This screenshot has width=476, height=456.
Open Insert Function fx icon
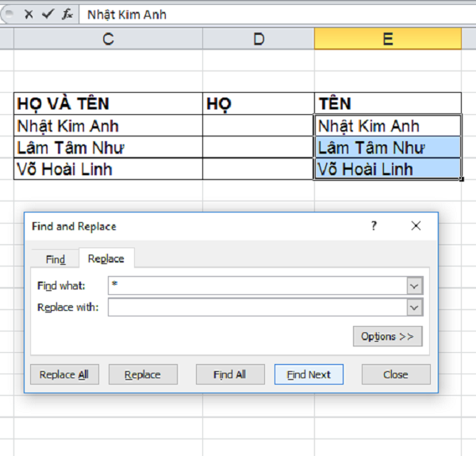click(x=67, y=14)
